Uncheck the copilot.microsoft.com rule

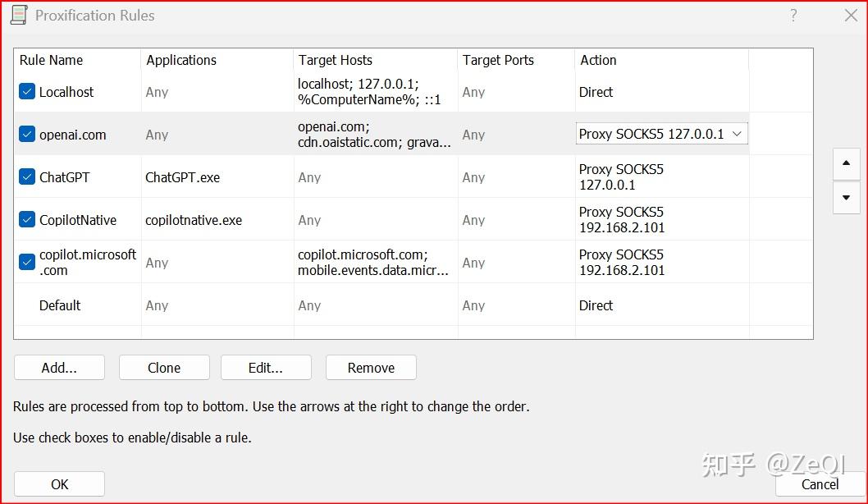[27, 263]
